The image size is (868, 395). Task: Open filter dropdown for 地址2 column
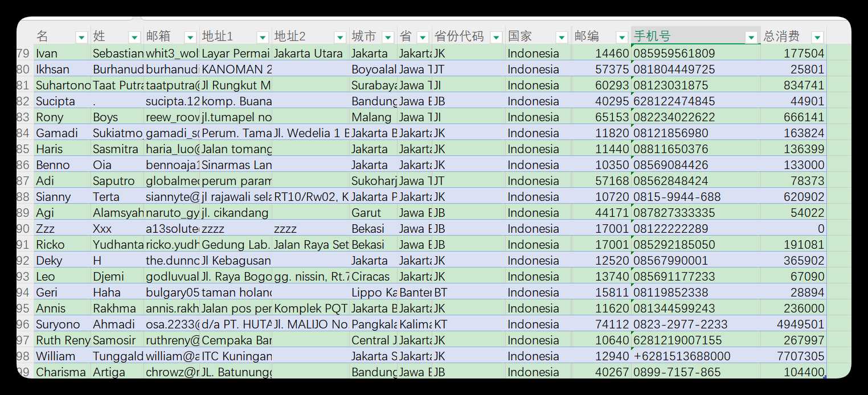(x=340, y=38)
